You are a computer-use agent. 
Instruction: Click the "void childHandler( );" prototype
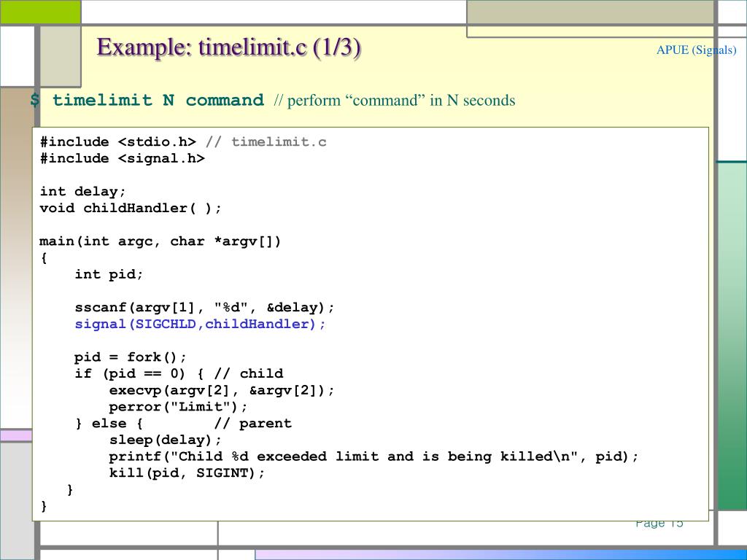tap(131, 208)
